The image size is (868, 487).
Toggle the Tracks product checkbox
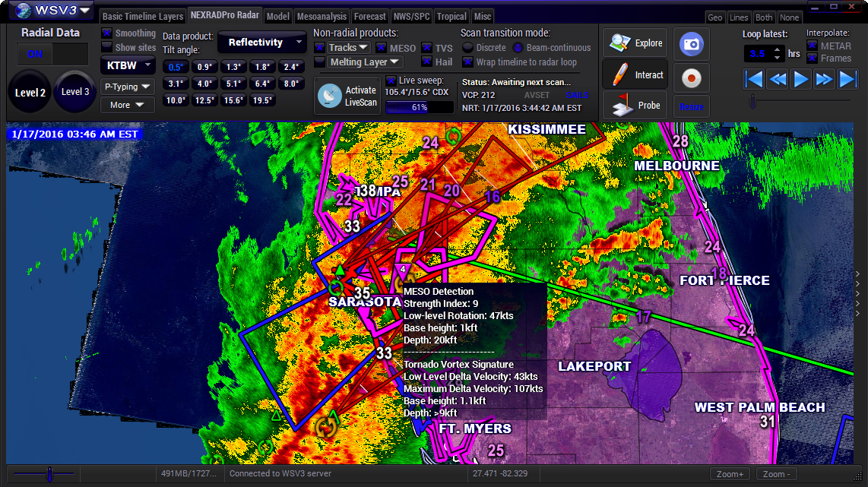pyautogui.click(x=319, y=48)
